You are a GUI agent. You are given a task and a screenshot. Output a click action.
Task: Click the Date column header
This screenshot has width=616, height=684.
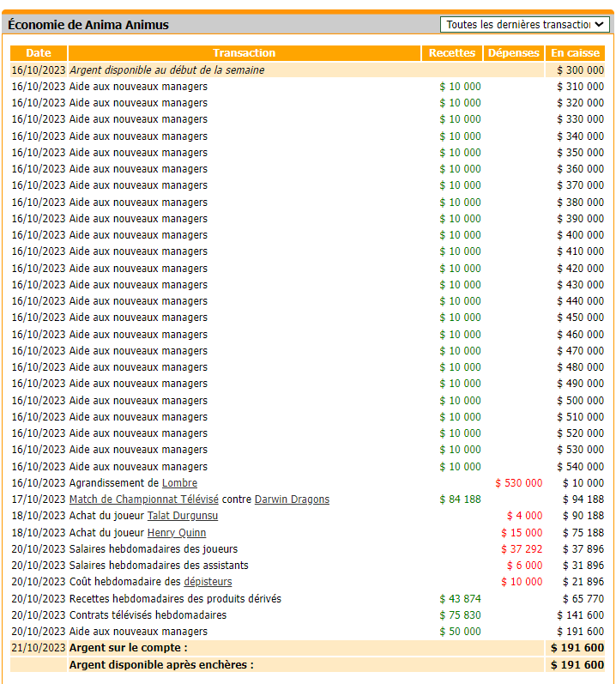(x=39, y=53)
